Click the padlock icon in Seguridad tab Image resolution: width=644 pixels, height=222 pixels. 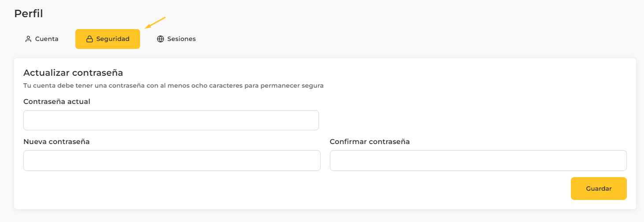pos(89,39)
